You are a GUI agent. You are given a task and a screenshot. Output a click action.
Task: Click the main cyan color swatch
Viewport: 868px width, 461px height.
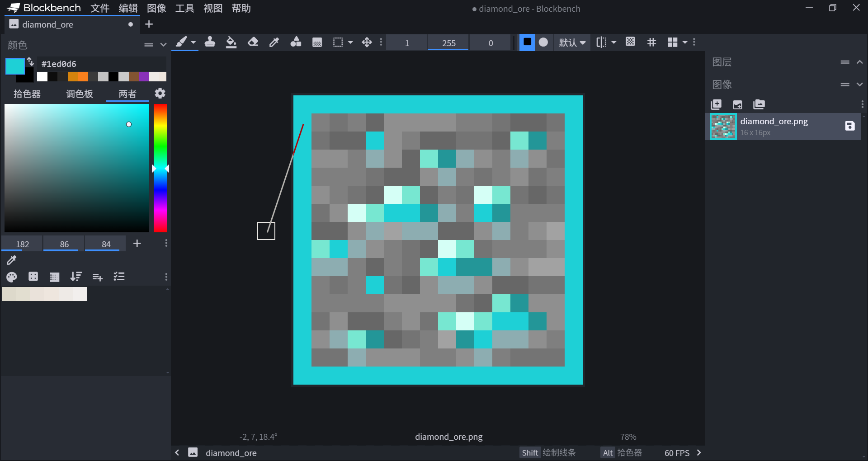(x=14, y=66)
